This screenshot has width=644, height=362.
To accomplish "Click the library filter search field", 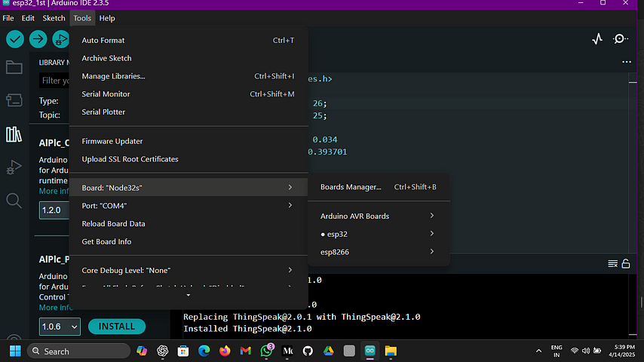I will [x=54, y=81].
